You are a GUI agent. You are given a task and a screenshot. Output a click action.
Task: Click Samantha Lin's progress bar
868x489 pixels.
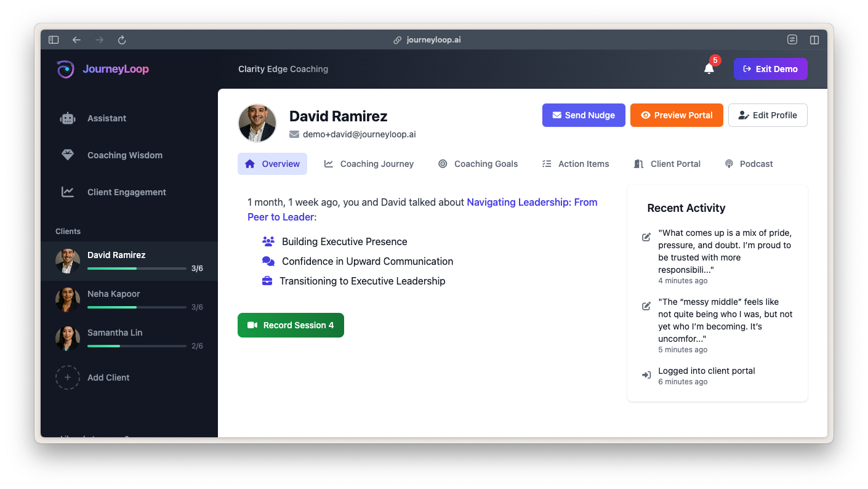(x=137, y=346)
